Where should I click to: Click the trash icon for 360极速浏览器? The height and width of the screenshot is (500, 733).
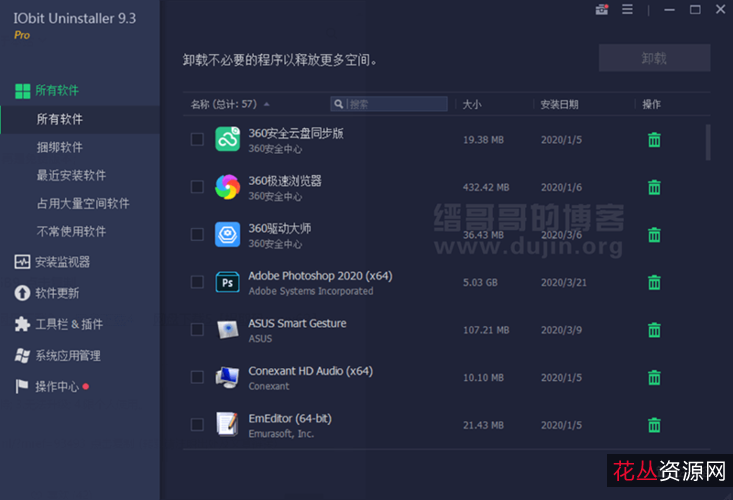point(654,187)
